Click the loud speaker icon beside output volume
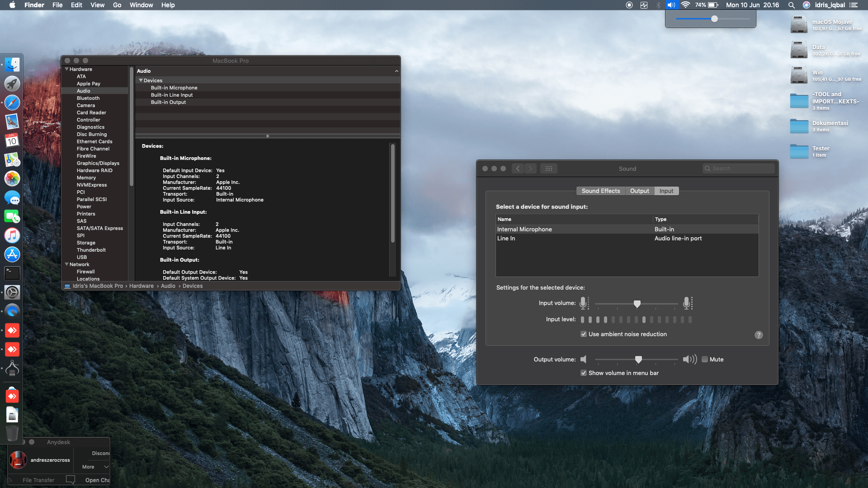The width and height of the screenshot is (868, 488). (x=689, y=359)
